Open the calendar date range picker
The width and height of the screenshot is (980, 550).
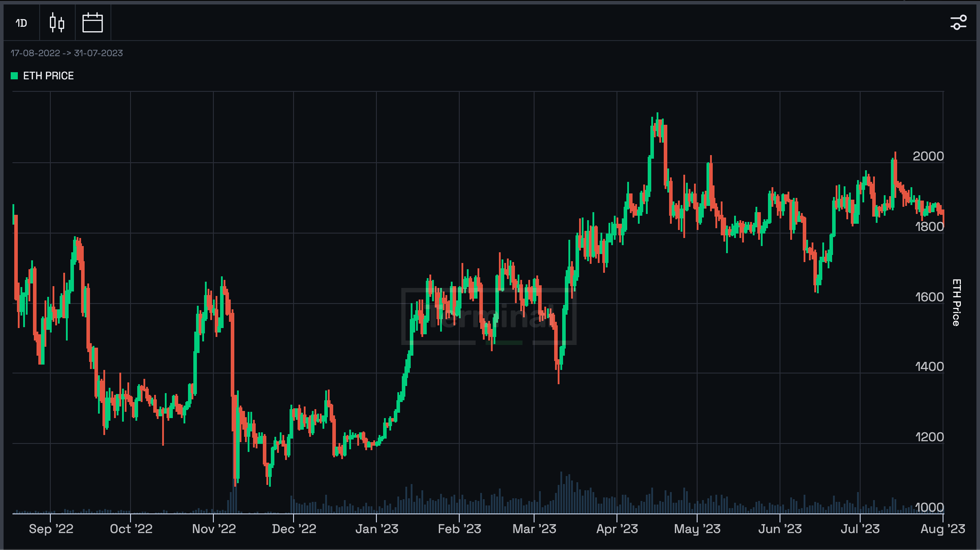(x=93, y=23)
